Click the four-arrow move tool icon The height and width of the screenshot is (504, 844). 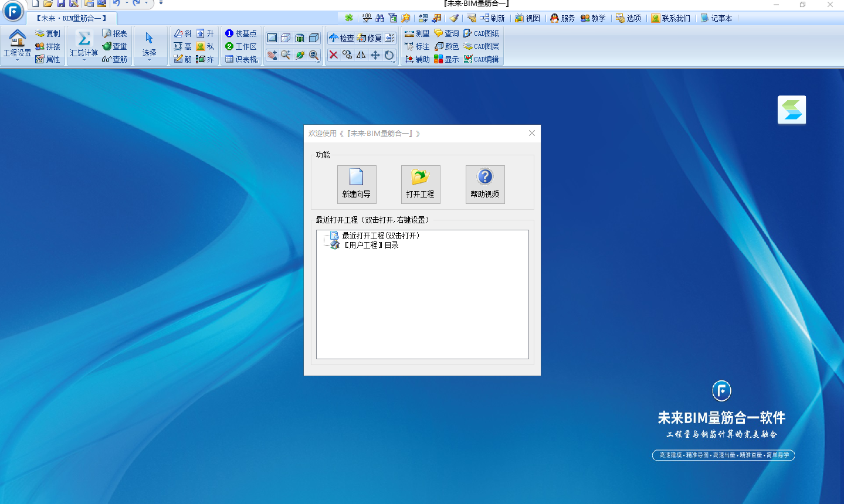375,55
